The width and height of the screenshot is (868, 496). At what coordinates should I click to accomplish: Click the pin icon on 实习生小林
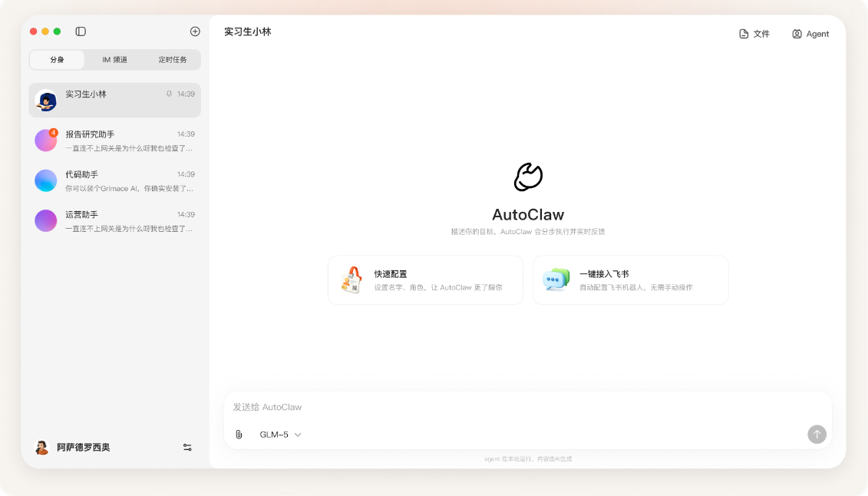(x=169, y=94)
